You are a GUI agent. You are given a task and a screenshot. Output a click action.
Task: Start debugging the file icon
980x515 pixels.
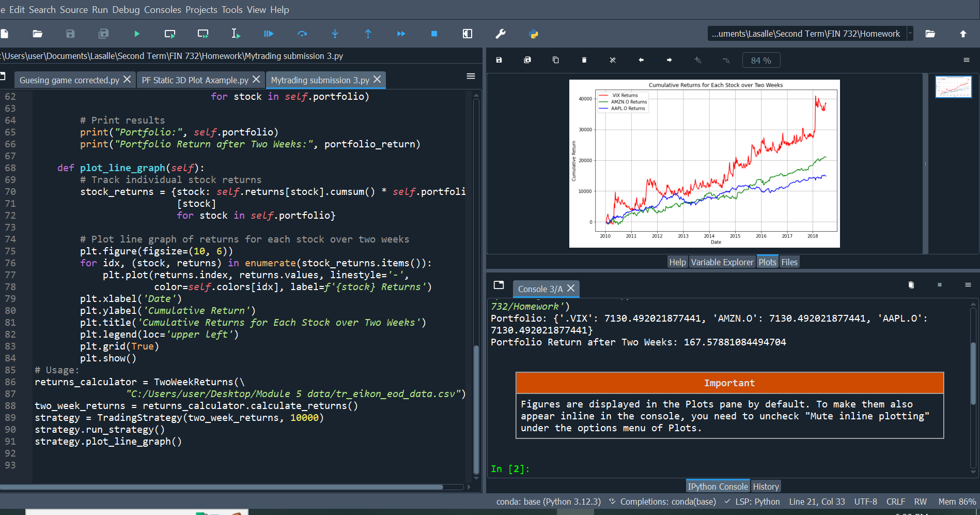[269, 34]
